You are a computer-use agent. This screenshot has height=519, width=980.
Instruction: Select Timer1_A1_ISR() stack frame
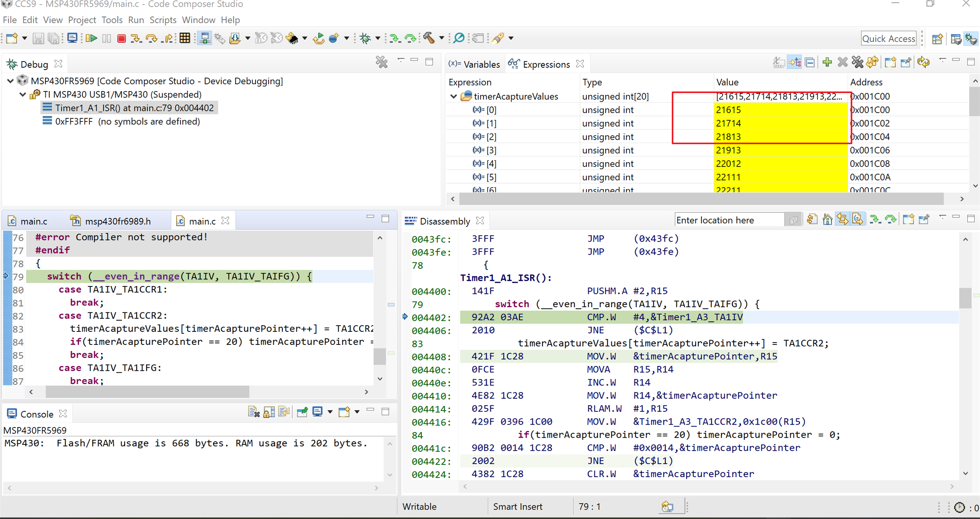pos(129,108)
